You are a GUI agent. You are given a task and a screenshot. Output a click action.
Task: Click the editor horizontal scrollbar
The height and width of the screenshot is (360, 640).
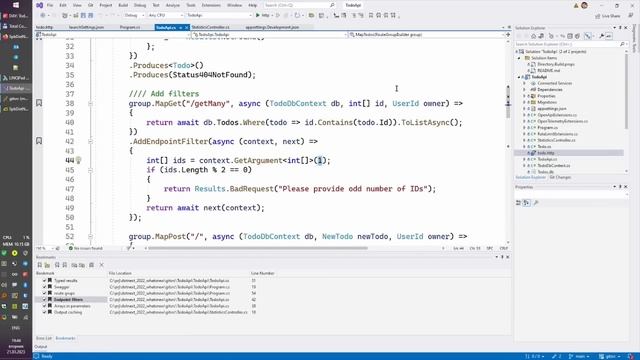tap(258, 248)
